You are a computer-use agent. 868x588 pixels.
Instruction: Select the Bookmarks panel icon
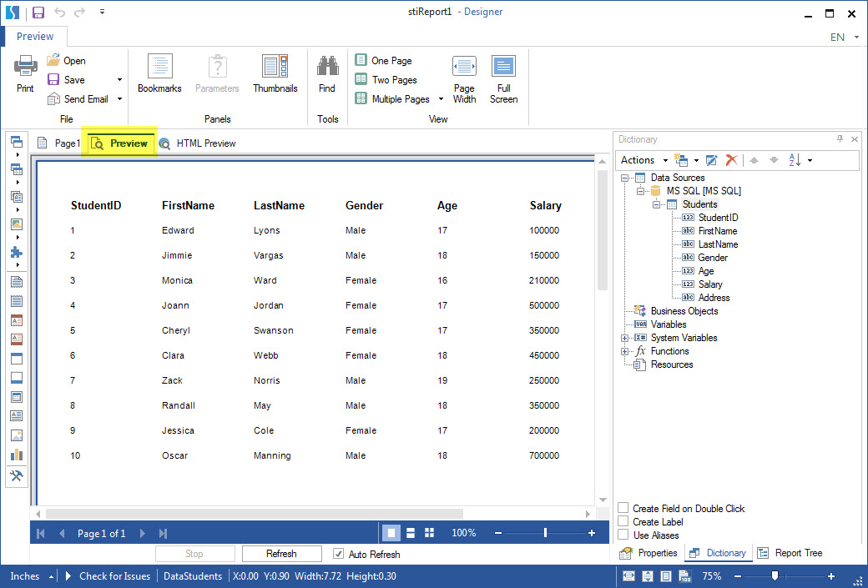point(159,75)
